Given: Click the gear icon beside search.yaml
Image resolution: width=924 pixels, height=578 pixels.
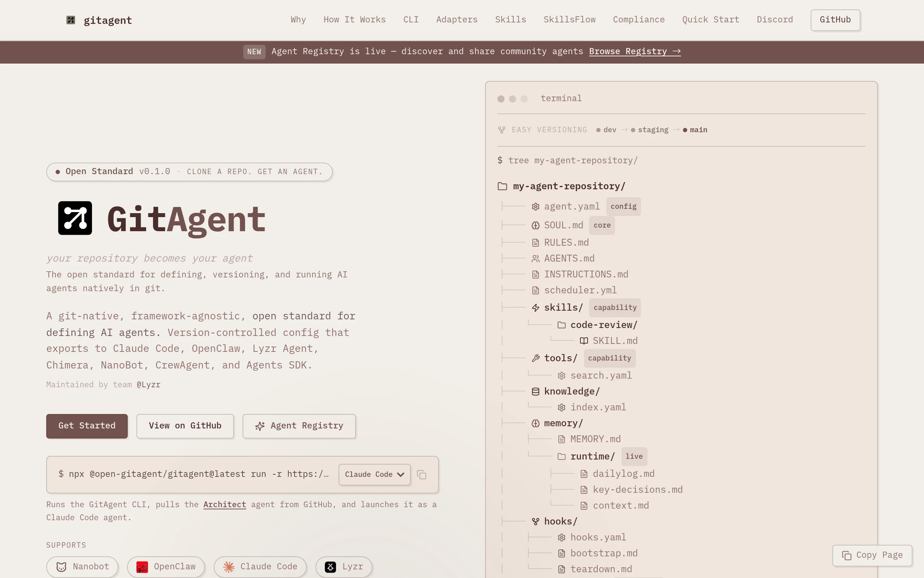Looking at the screenshot, I should tap(561, 376).
